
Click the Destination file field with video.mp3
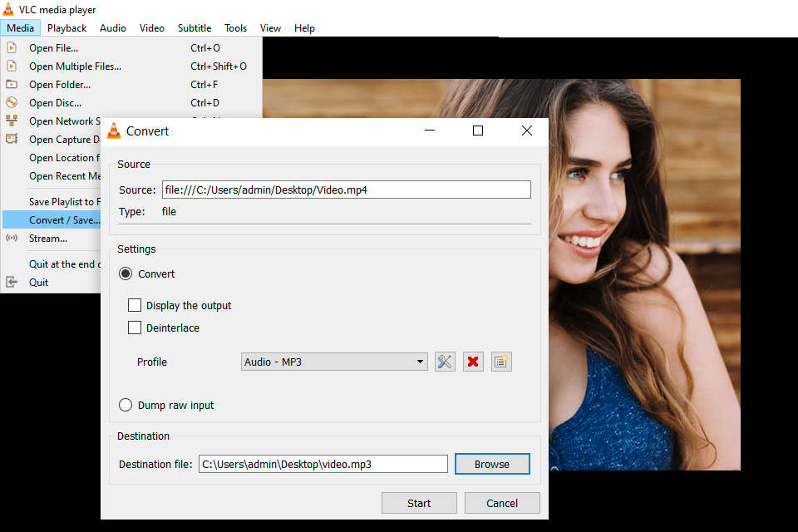(x=323, y=464)
